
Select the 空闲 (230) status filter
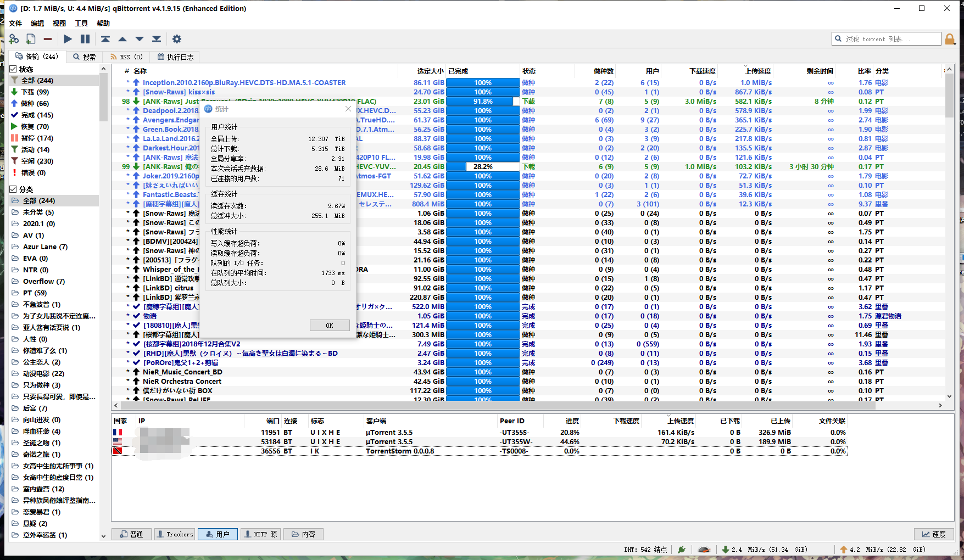tap(54, 161)
